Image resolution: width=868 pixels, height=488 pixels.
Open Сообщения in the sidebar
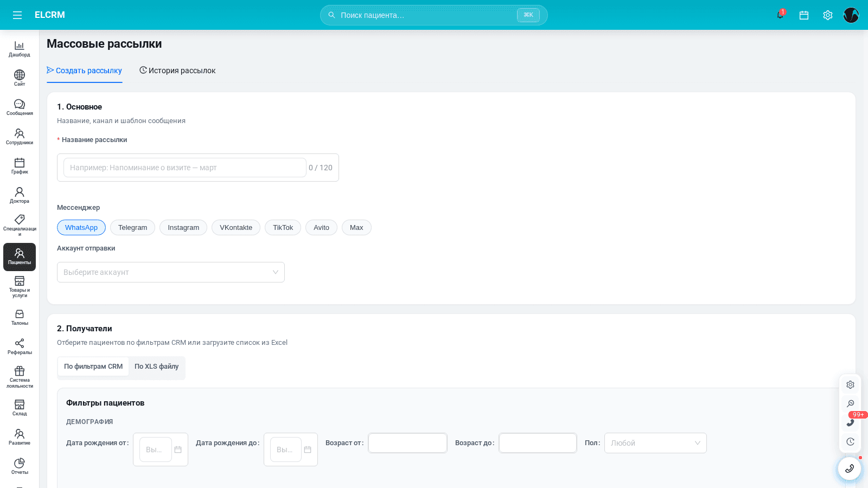click(x=20, y=107)
